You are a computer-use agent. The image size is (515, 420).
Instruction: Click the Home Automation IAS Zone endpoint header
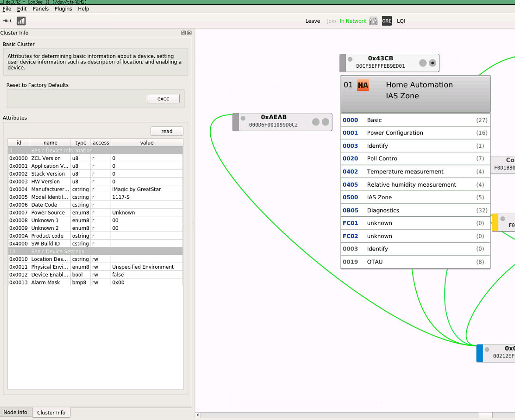[415, 94]
